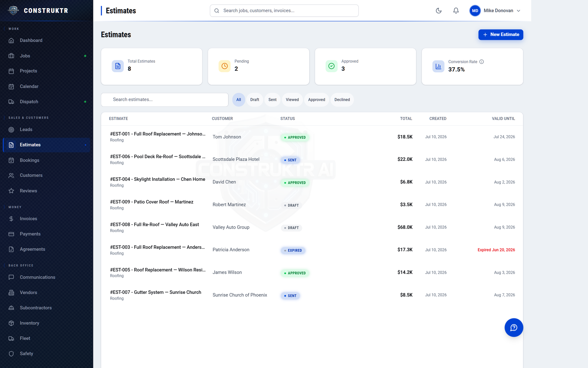Screen dimensions: 588x368
Task: Click the Search estimates field
Action: click(164, 99)
